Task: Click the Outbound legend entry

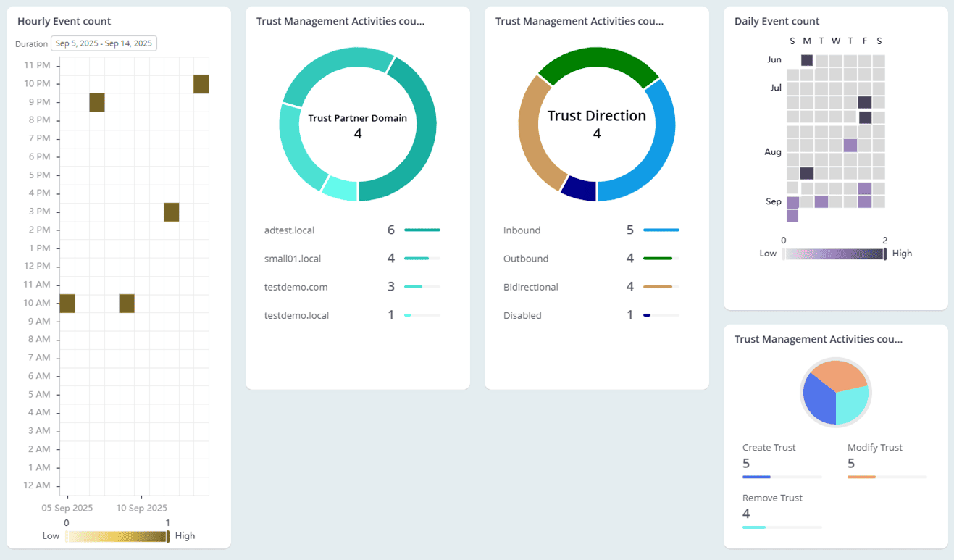Action: coord(526,259)
